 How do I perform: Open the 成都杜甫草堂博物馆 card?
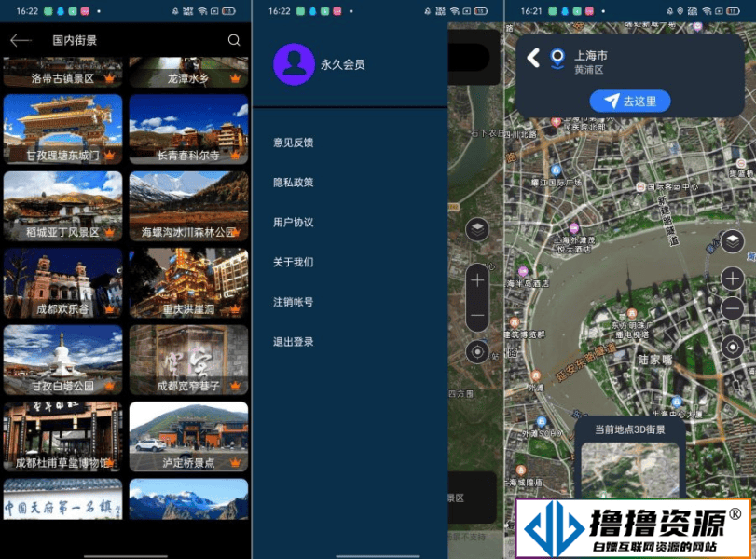click(63, 437)
